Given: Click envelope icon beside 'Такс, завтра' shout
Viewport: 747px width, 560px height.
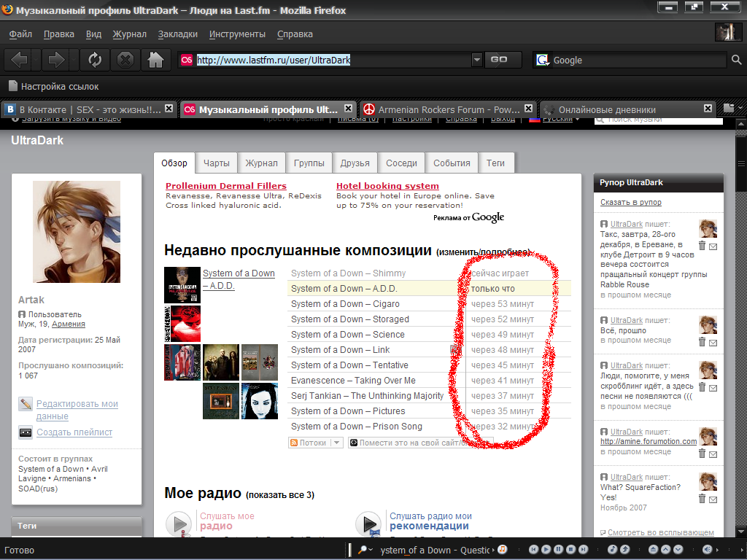Looking at the screenshot, I should tap(713, 246).
